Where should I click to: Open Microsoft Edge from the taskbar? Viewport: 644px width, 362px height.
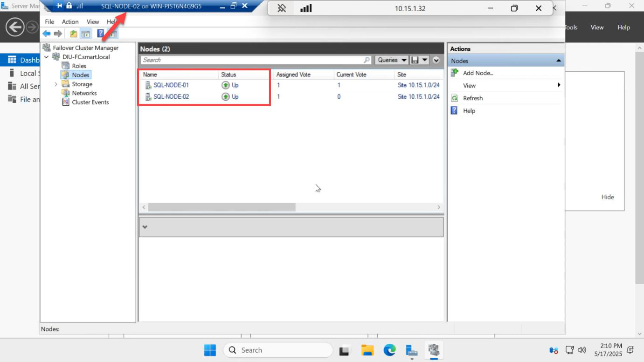coord(389,350)
